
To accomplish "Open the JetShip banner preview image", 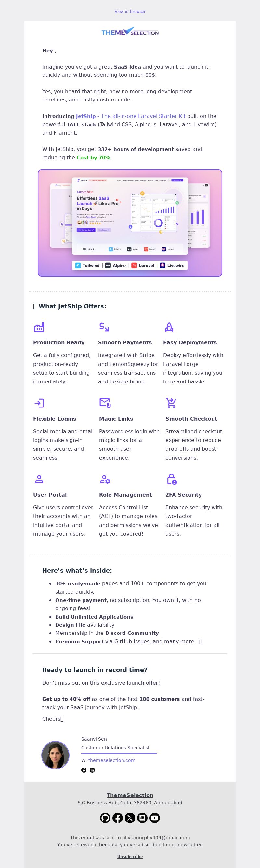I will [x=130, y=223].
